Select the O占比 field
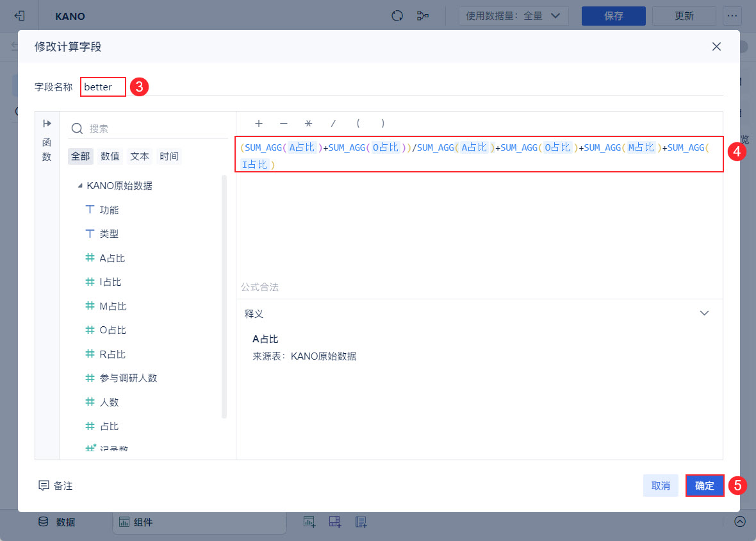The width and height of the screenshot is (756, 541). coord(113,330)
